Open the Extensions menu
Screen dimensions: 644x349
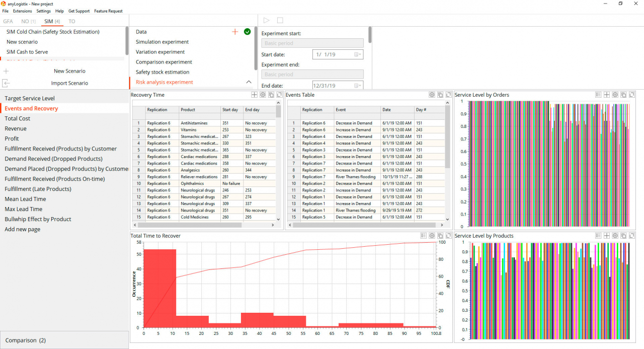point(22,11)
